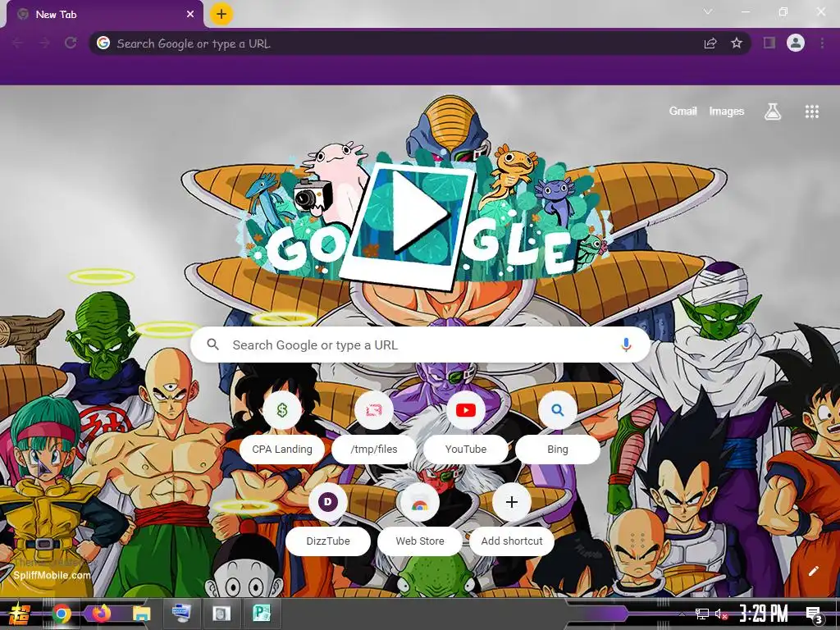Go back to previous page
Screen dimensions: 840x630
pos(18,43)
